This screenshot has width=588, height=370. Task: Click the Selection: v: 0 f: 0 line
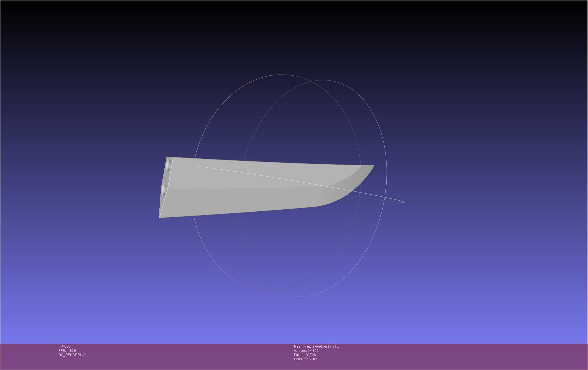pyautogui.click(x=307, y=359)
